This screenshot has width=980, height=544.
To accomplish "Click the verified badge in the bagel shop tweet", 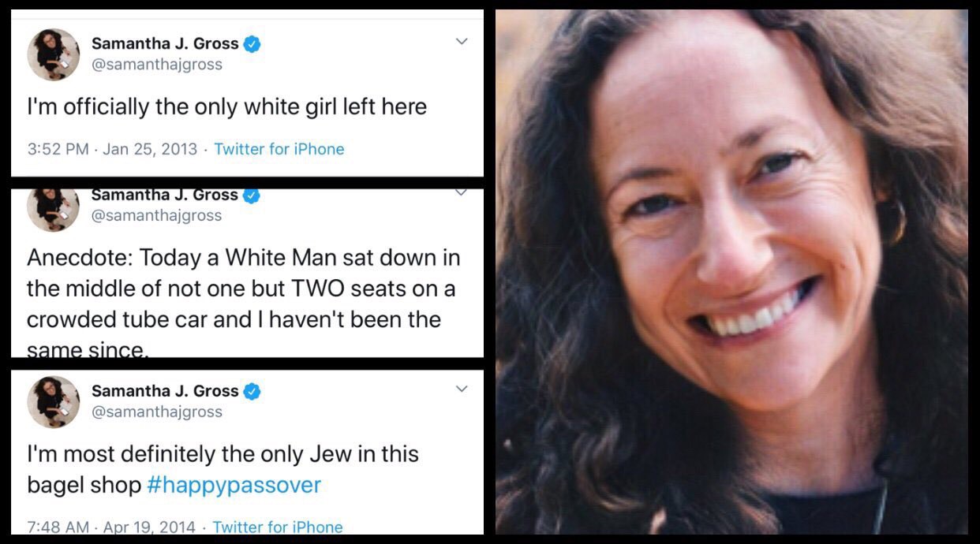I will click(x=252, y=391).
